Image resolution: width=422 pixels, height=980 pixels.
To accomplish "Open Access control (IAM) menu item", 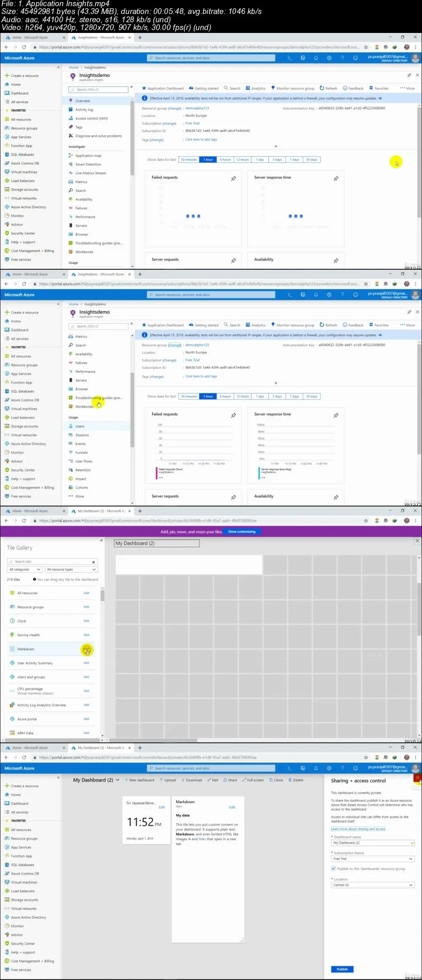I will (91, 118).
